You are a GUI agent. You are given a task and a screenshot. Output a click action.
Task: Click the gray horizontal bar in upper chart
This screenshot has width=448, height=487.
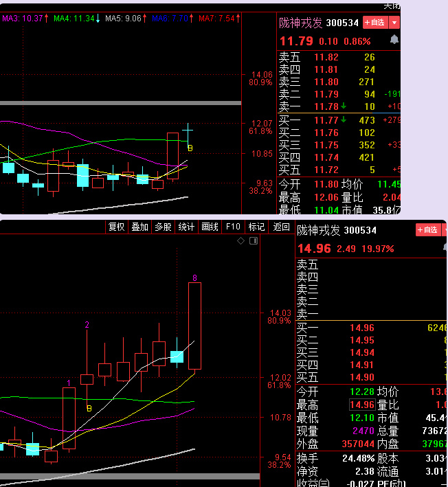point(120,103)
